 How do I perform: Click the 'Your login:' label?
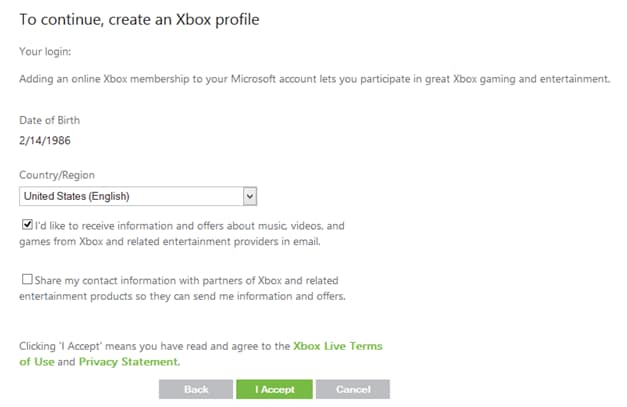[46, 50]
